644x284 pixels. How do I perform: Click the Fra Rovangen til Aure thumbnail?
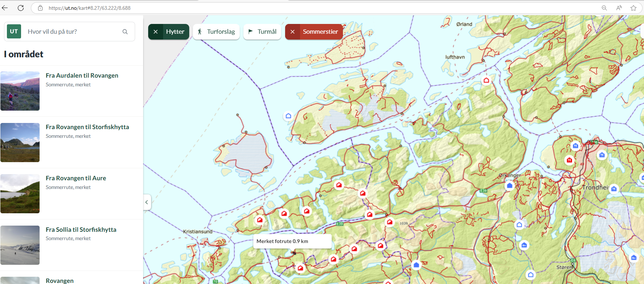coord(20,194)
